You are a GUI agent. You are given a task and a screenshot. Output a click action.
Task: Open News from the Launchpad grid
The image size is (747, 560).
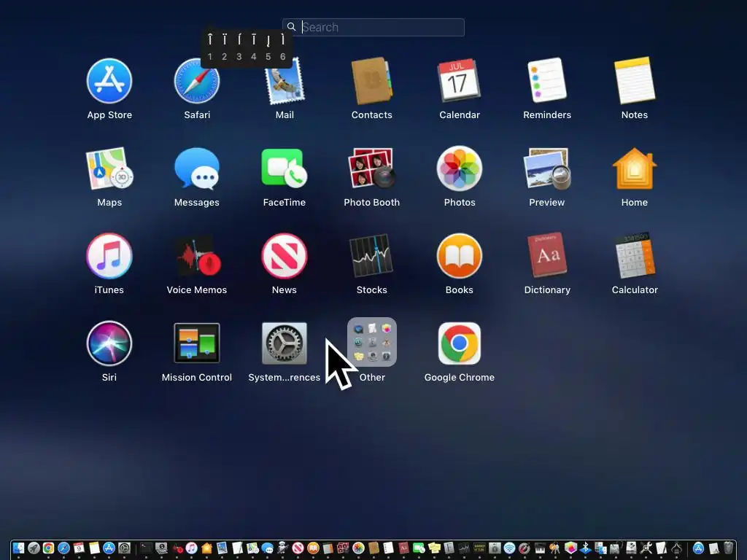[x=285, y=256]
